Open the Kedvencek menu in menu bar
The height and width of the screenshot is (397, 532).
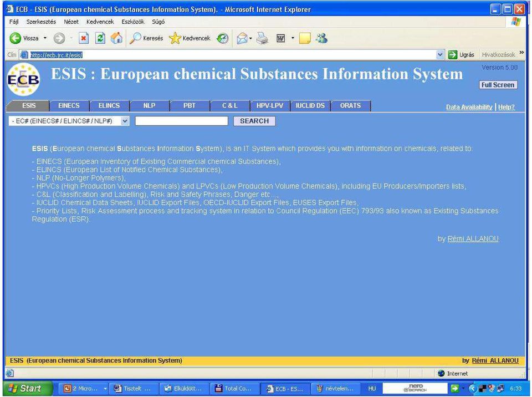(100, 22)
